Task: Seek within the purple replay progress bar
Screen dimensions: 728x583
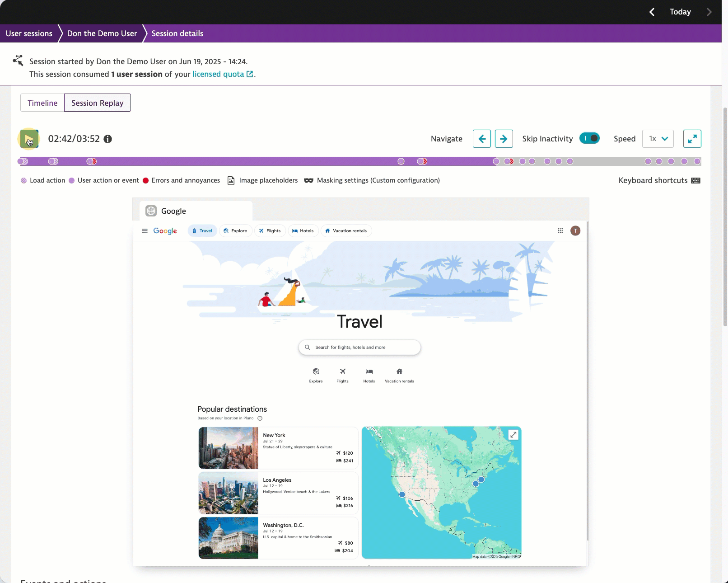Action: (257, 161)
